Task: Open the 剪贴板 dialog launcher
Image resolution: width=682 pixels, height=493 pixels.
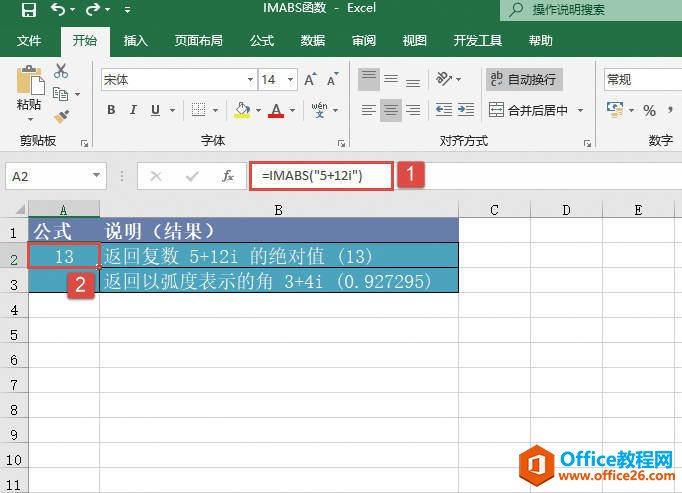Action: (84, 143)
